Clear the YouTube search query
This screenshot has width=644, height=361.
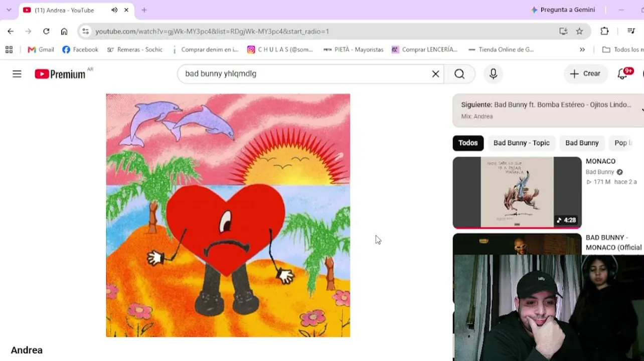coord(435,74)
